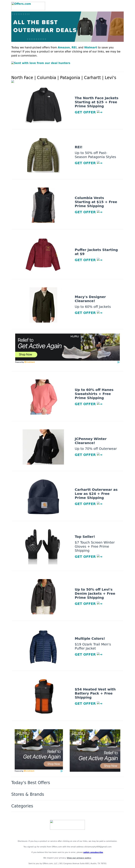This screenshot has height=868, width=135.
Task: Get offer for Hanes Sweatshirts
Action: [x=88, y=404]
